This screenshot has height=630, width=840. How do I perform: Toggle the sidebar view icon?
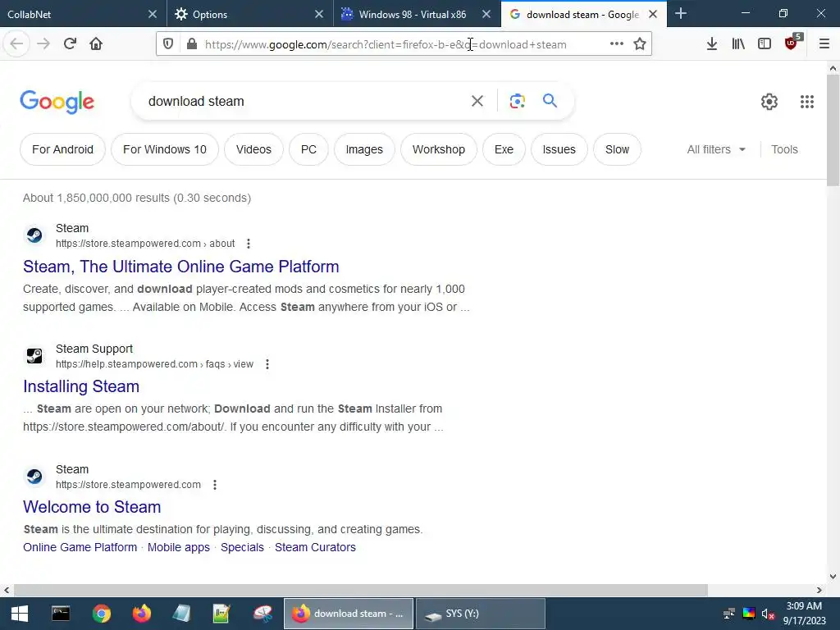click(x=765, y=44)
